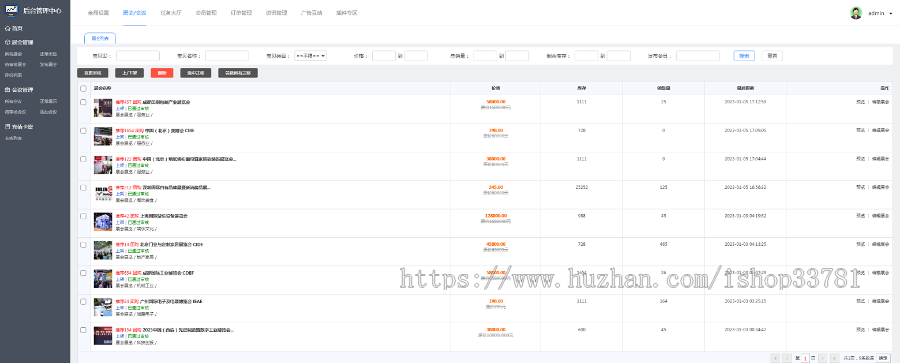The height and width of the screenshot is (363, 900).
Task: Check the first exhibition row checkbox
Action: (x=83, y=102)
